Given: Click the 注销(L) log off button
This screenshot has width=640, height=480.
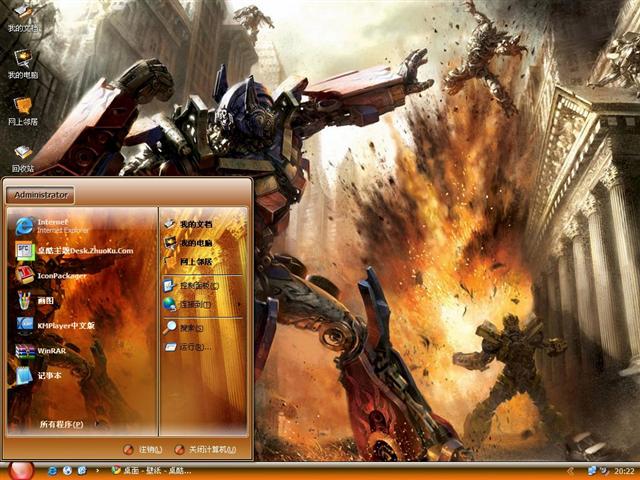Looking at the screenshot, I should tap(143, 449).
